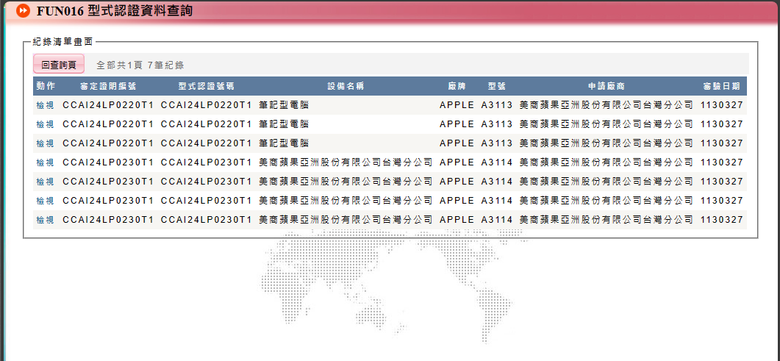Click the 動作 column header
This screenshot has height=361, width=780.
point(45,86)
